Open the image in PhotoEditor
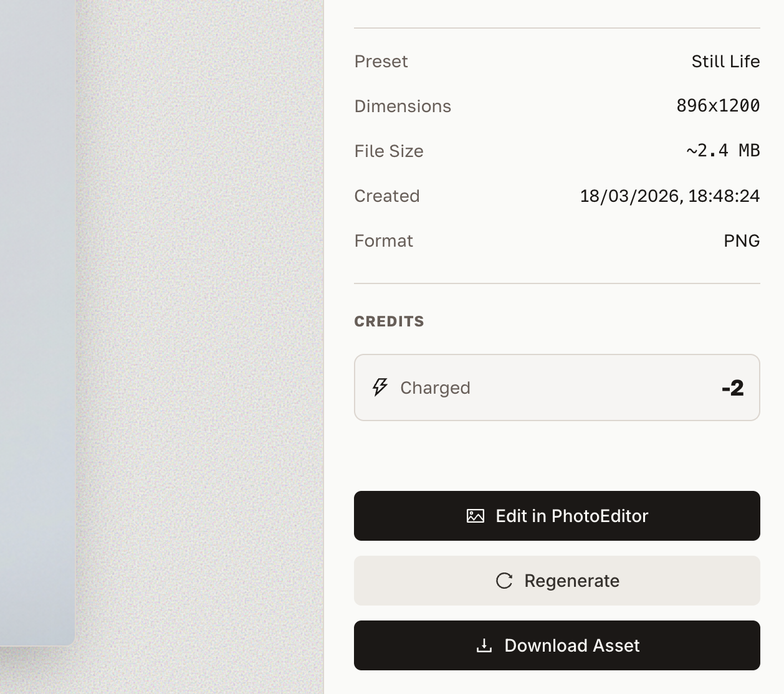The width and height of the screenshot is (784, 694). [557, 516]
